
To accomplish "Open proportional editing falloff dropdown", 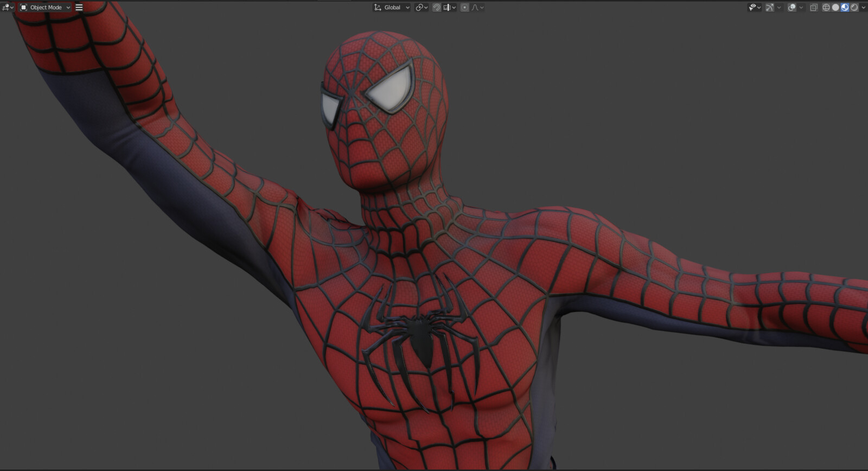I will point(477,8).
